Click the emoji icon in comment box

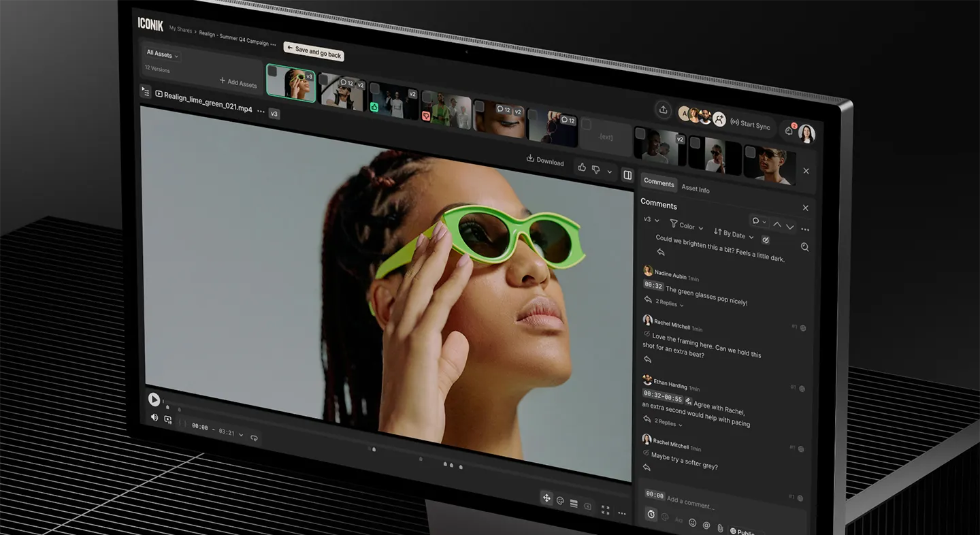[x=692, y=523]
